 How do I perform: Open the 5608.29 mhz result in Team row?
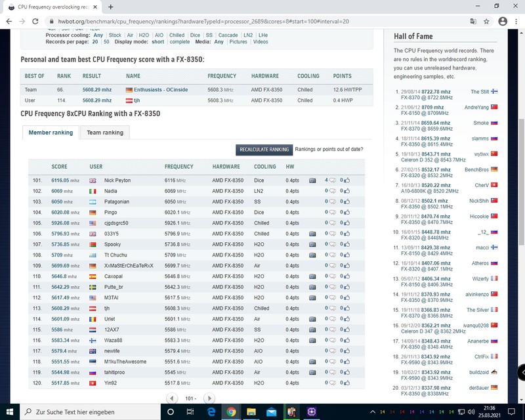(97, 90)
